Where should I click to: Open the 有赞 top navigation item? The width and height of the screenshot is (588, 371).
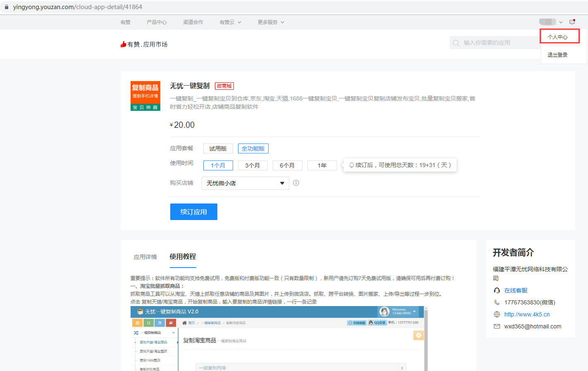[126, 22]
